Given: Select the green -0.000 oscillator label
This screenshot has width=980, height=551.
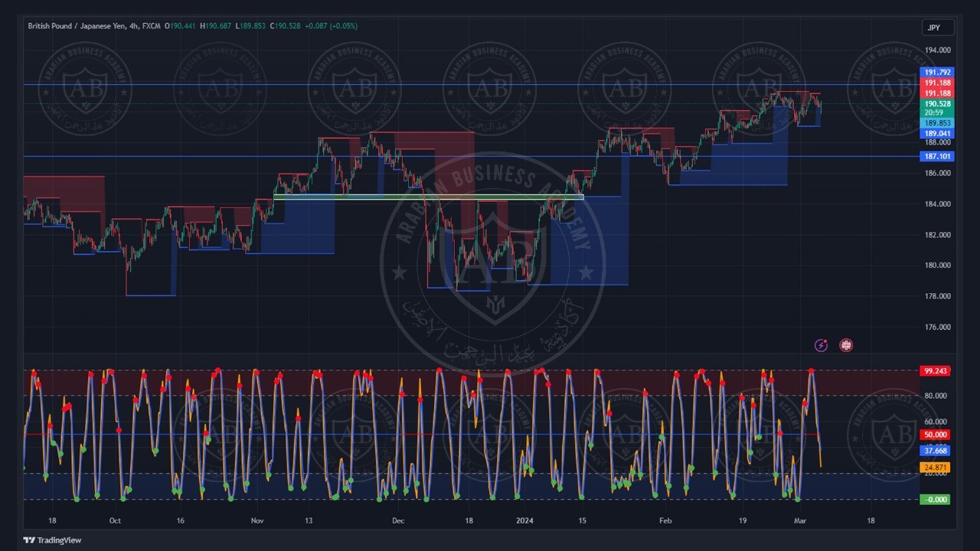Looking at the screenshot, I should pyautogui.click(x=936, y=500).
